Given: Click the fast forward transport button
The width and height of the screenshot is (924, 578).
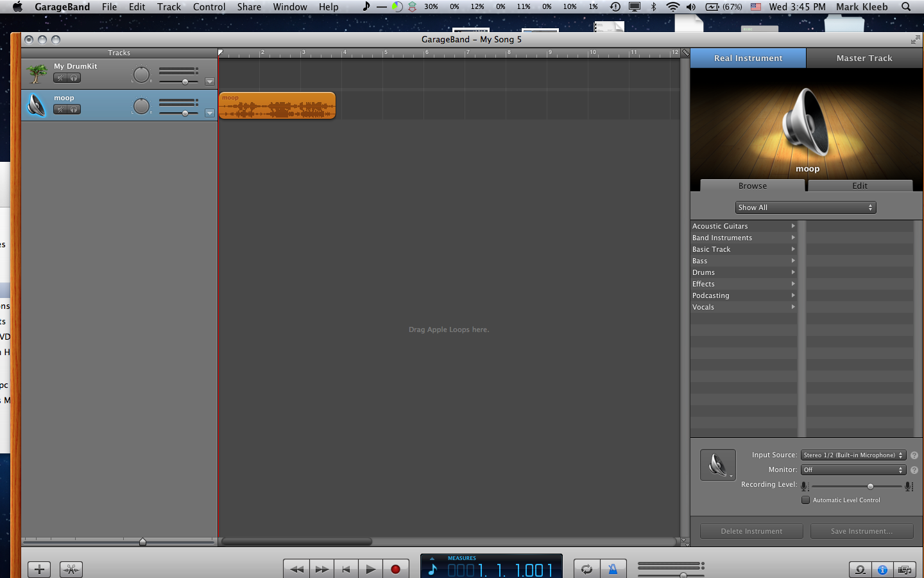Looking at the screenshot, I should pos(321,569).
